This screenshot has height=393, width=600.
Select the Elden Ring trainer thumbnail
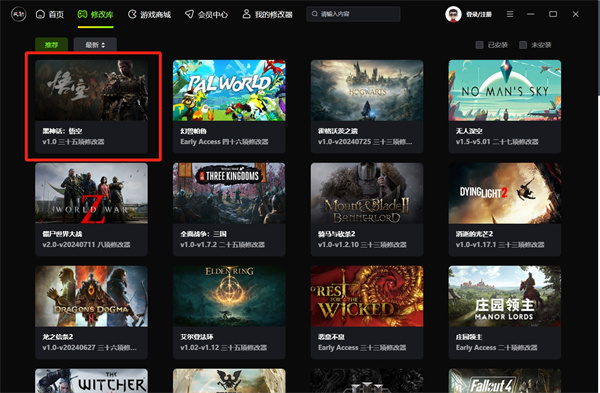[x=229, y=296]
